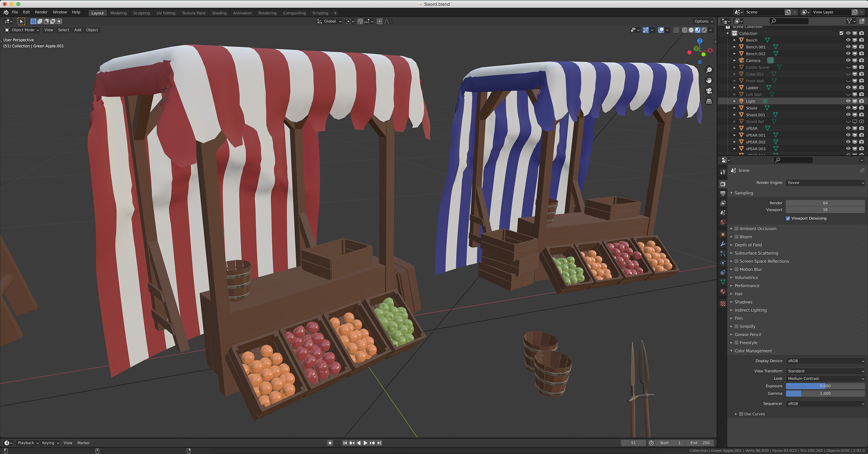The width and height of the screenshot is (868, 454).
Task: Open the World properties tab icon
Action: pos(723,222)
